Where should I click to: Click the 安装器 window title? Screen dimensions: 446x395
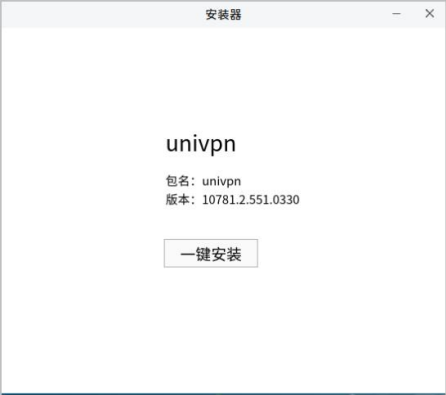coord(223,14)
